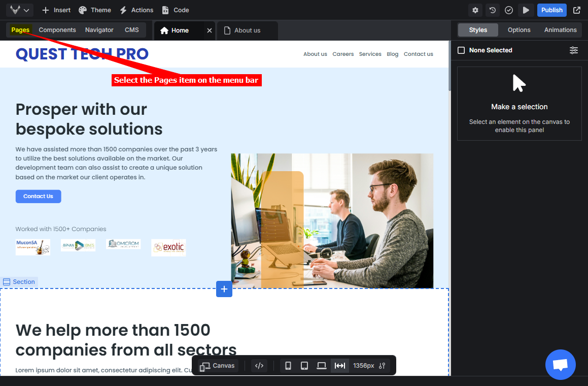Preview the site with play button
Image resolution: width=588 pixels, height=386 pixels.
[526, 10]
